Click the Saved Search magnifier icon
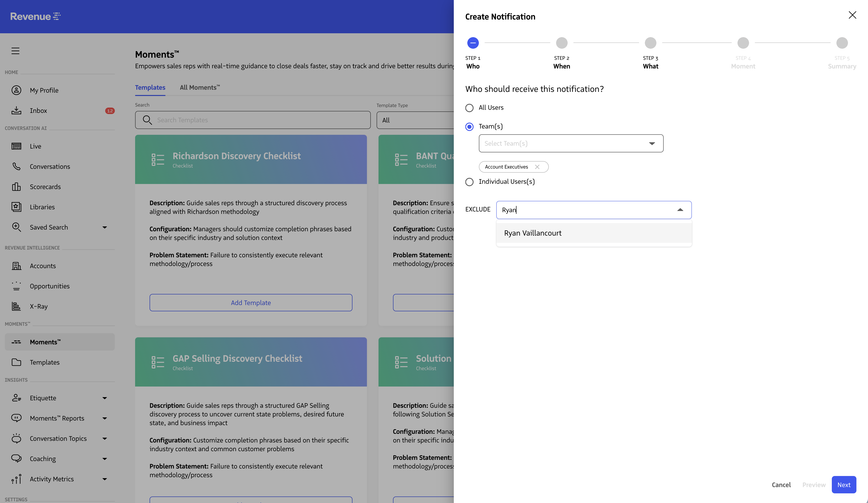The height and width of the screenshot is (503, 868). [16, 227]
